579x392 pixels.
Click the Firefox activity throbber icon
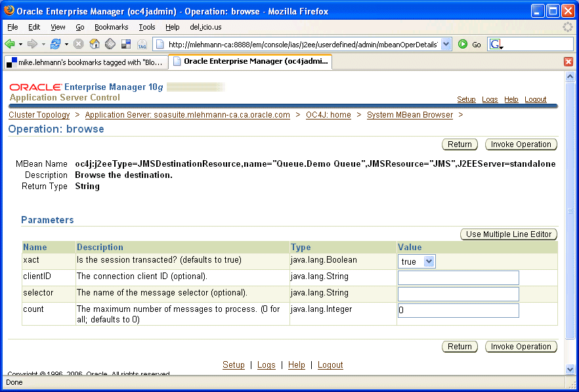(567, 27)
